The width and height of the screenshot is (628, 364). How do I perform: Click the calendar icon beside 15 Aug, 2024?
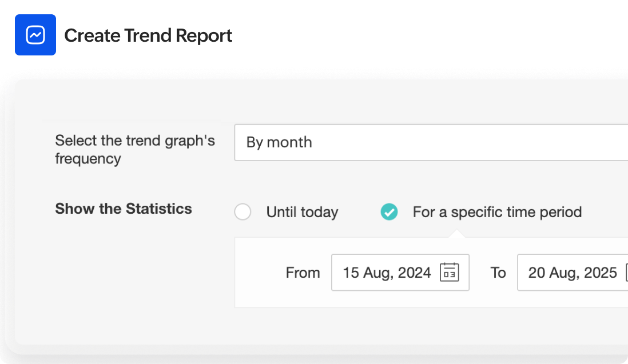pos(450,273)
